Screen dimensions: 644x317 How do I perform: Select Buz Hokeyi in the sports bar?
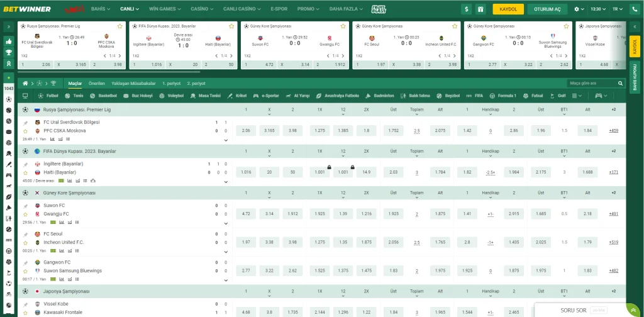[x=138, y=96]
